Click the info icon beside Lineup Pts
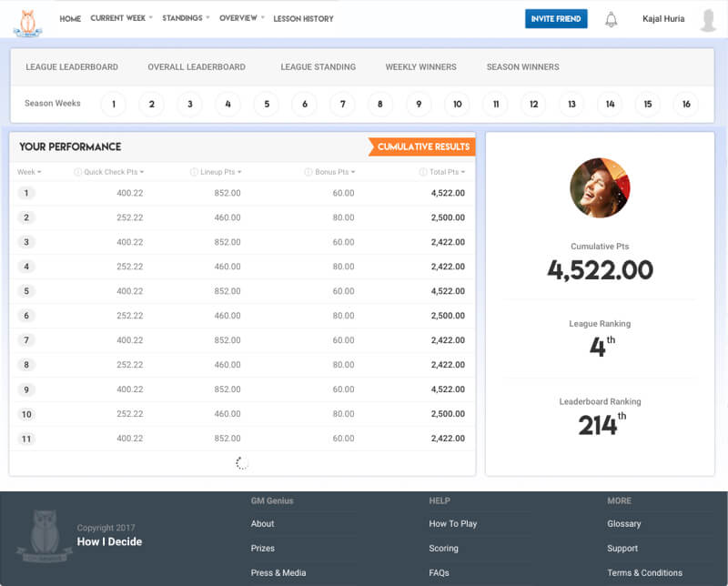The width and height of the screenshot is (728, 586). click(x=194, y=172)
